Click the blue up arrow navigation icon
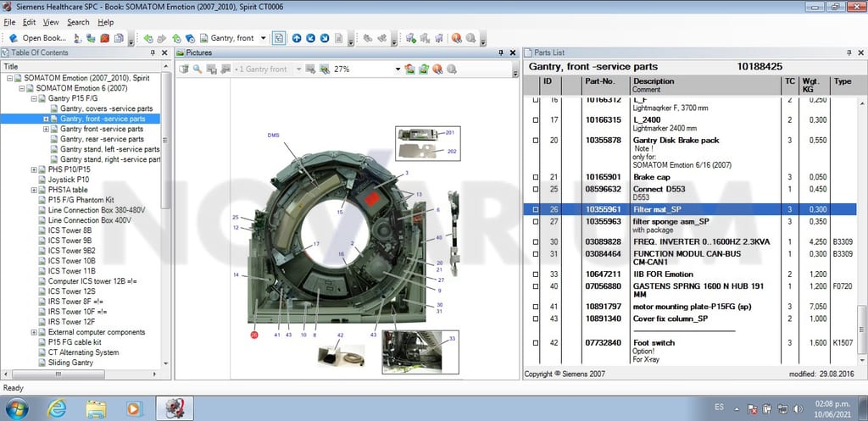Viewport: 868px width, 421px height. pos(297,38)
